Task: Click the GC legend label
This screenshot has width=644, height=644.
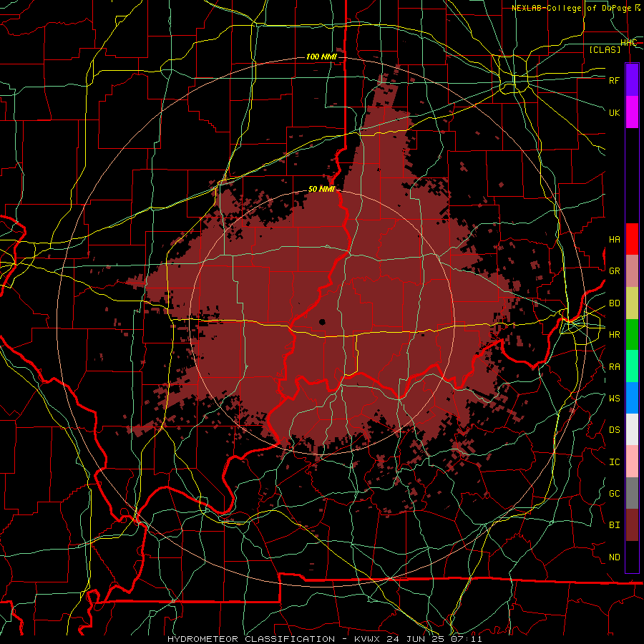Action: point(615,494)
